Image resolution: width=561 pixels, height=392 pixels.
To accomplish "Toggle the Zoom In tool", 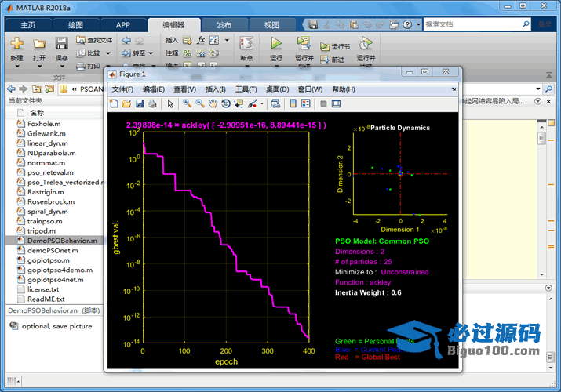I will (187, 103).
